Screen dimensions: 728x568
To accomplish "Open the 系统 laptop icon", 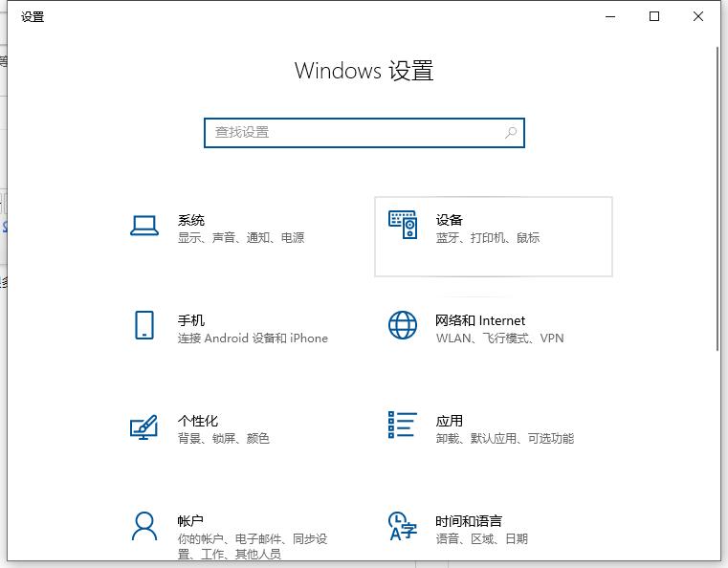I will [x=144, y=226].
